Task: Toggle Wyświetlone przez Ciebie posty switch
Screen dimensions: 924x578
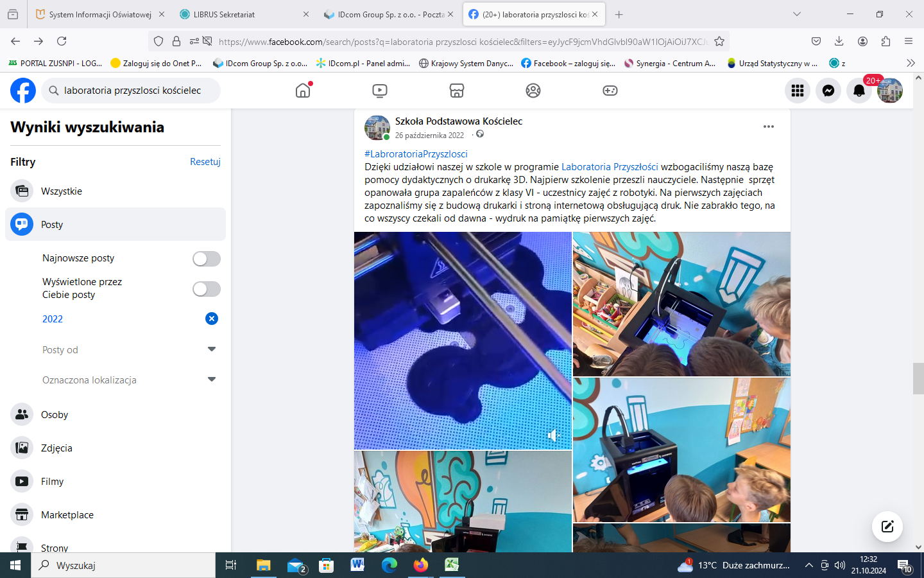Action: coord(207,289)
